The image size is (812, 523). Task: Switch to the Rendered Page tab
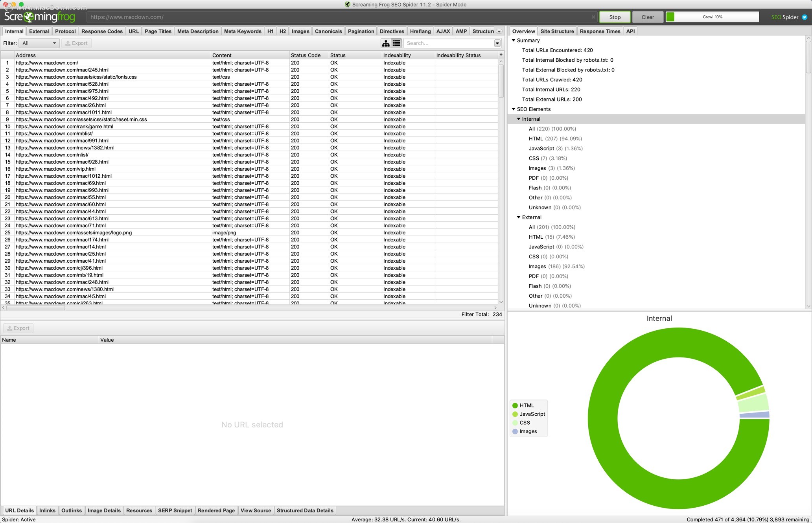point(216,510)
